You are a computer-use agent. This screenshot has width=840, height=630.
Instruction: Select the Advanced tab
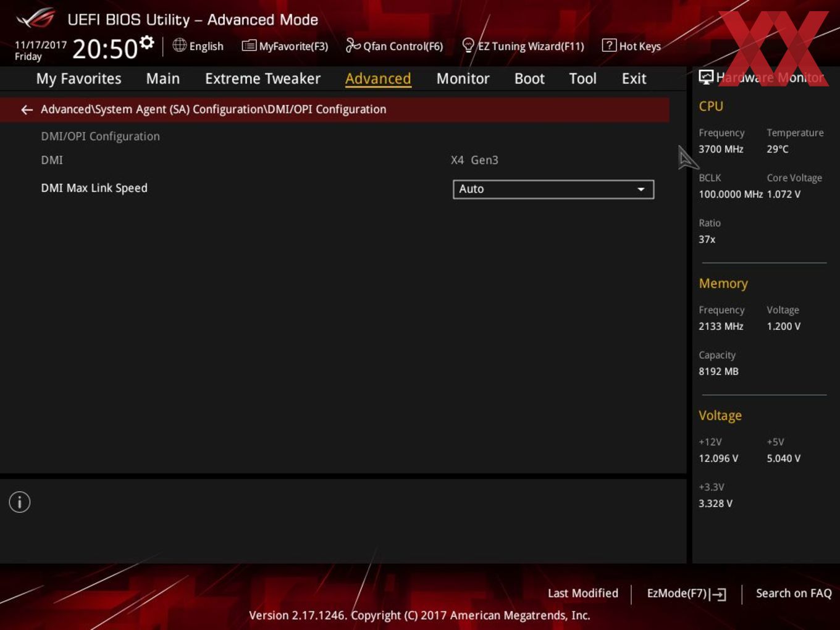click(x=378, y=78)
